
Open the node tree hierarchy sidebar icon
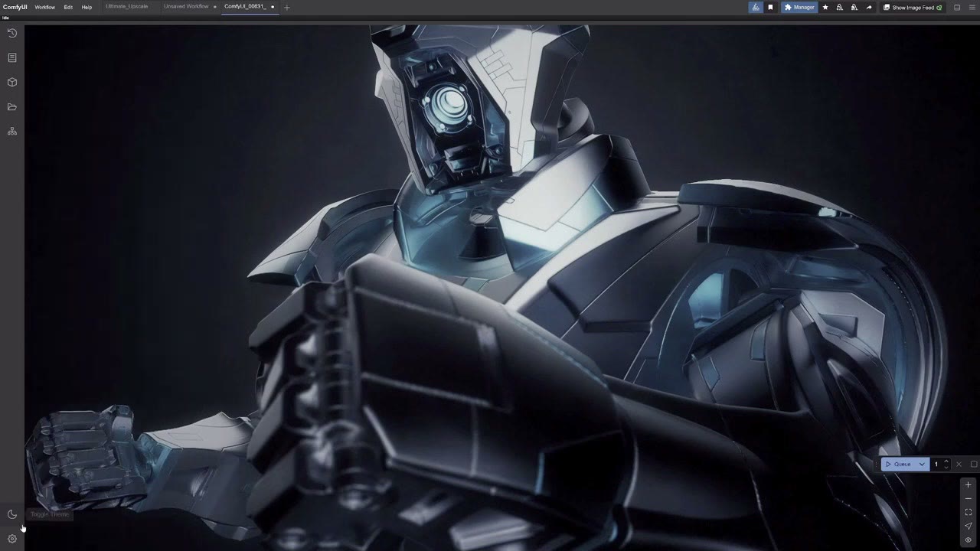12,132
